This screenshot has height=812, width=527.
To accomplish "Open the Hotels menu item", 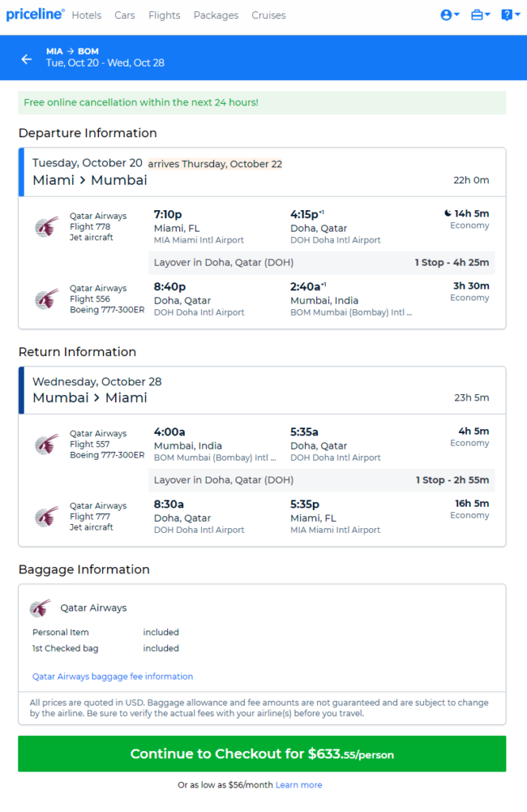I will pos(86,16).
